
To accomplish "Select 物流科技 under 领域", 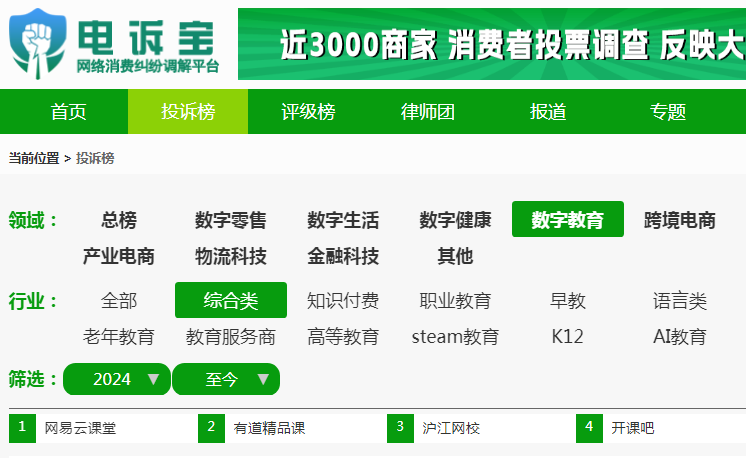I will click(x=231, y=256).
